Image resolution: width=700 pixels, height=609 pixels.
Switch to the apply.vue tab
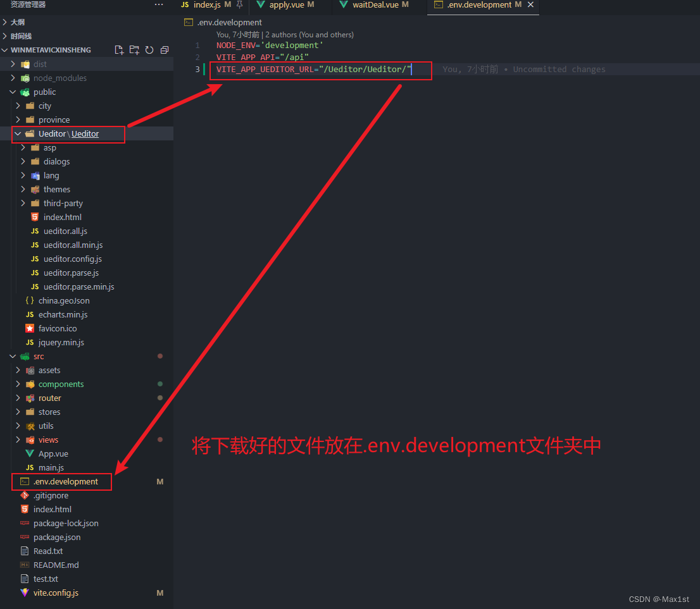[289, 5]
